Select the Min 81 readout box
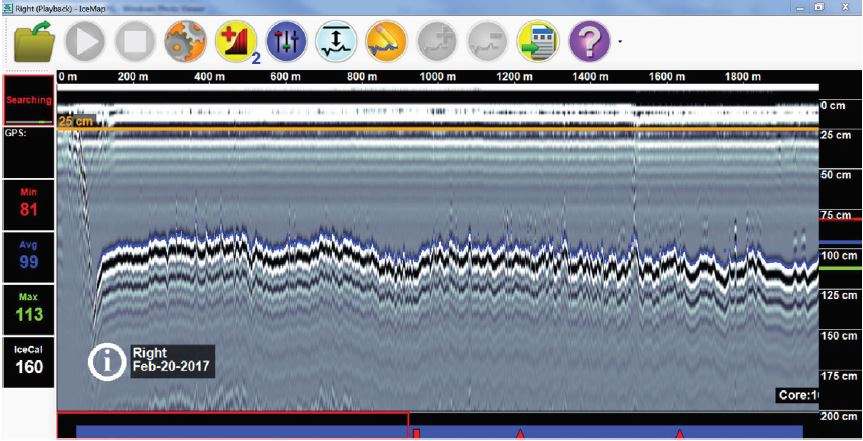 pos(29,204)
